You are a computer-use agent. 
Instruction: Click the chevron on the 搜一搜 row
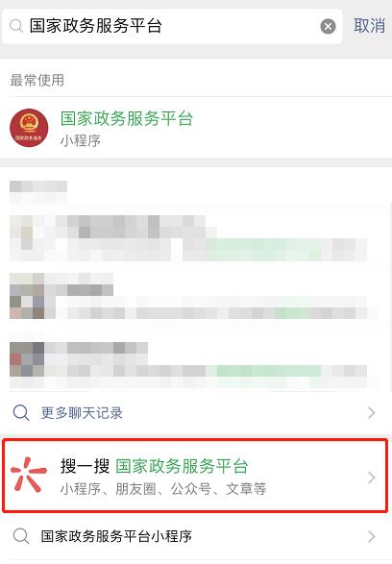coord(372,478)
